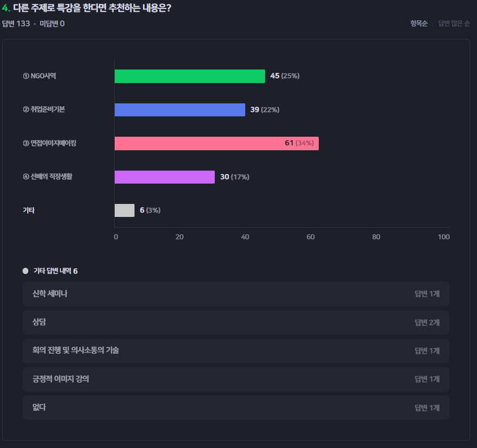Click the 기타 category label
Screen dimensions: 477x448
[29, 210]
